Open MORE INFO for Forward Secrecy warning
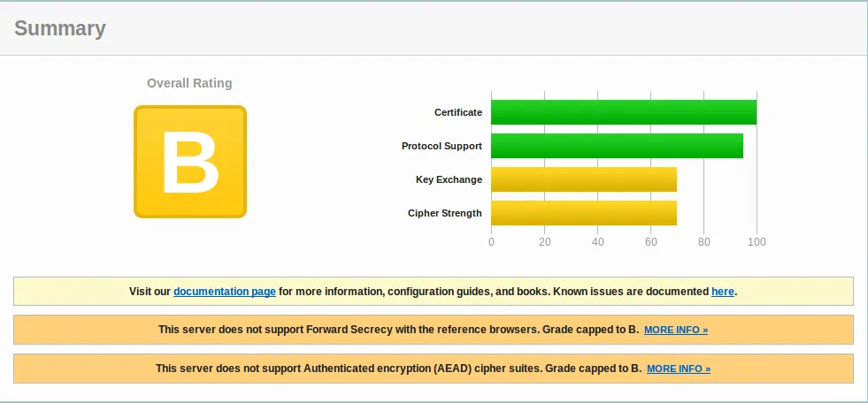This screenshot has width=868, height=403. 676,330
